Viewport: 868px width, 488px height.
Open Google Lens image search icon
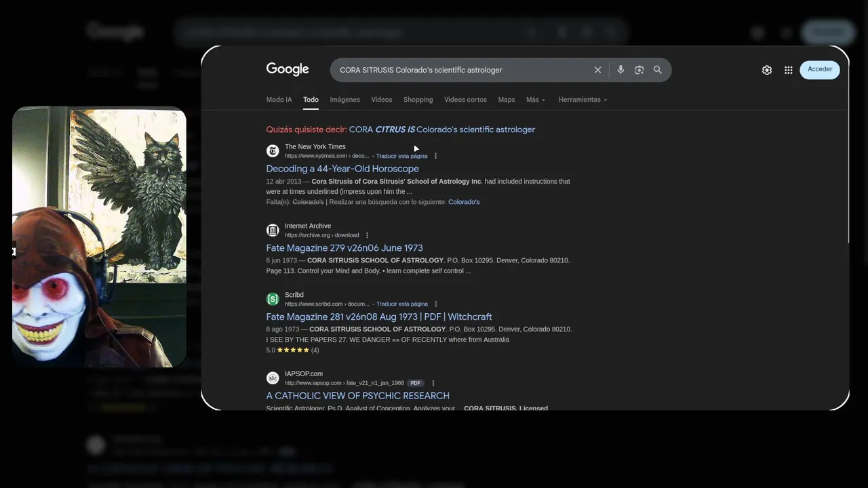tap(639, 70)
